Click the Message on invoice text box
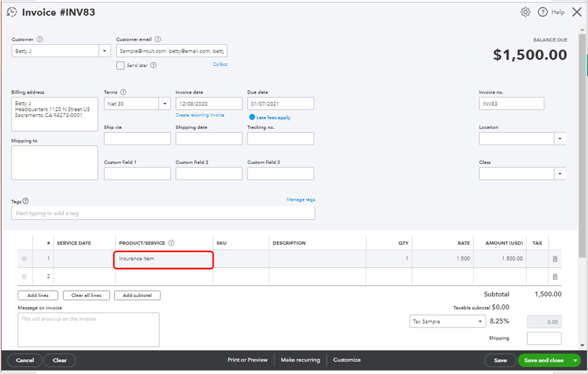This screenshot has height=374, width=588. [88, 329]
